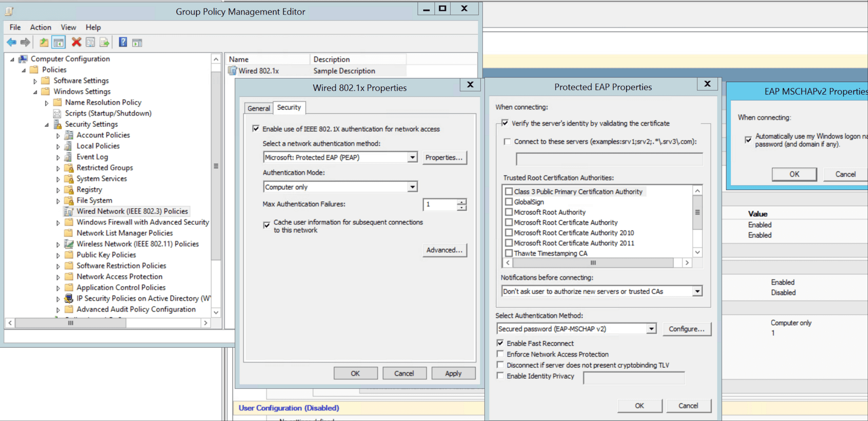Uncheck the Enable Fast Reconnect option
This screenshot has width=868, height=421.
(500, 343)
